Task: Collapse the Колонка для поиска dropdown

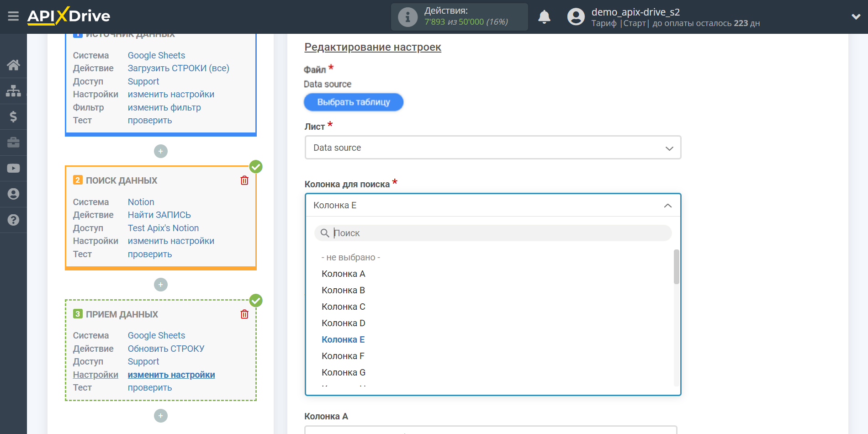Action: pos(493,205)
